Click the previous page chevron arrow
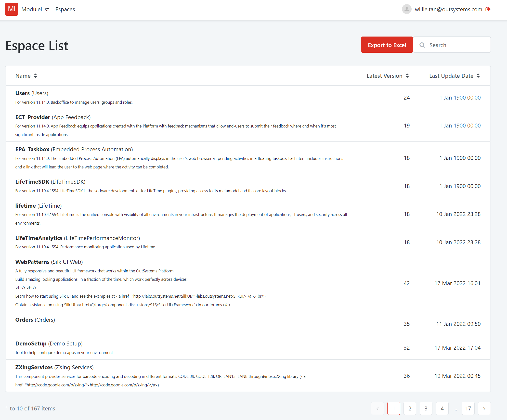Image resolution: width=507 pixels, height=420 pixels. tap(377, 408)
